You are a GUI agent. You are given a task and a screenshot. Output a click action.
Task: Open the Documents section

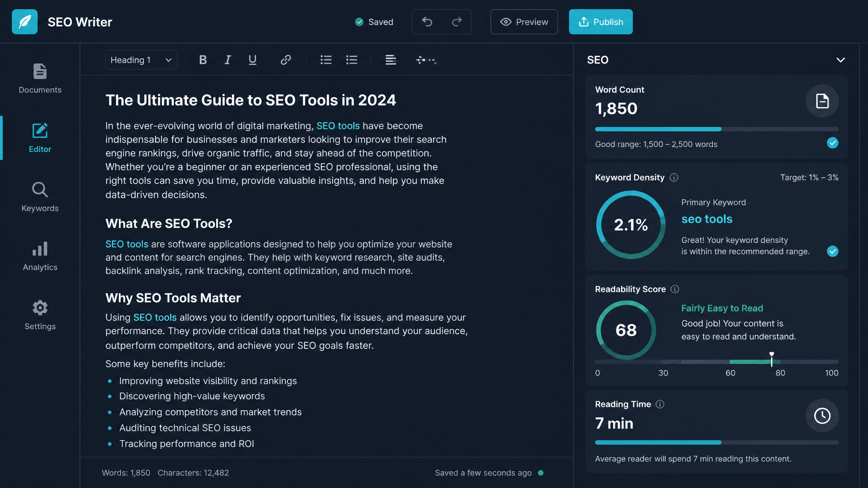click(x=40, y=79)
